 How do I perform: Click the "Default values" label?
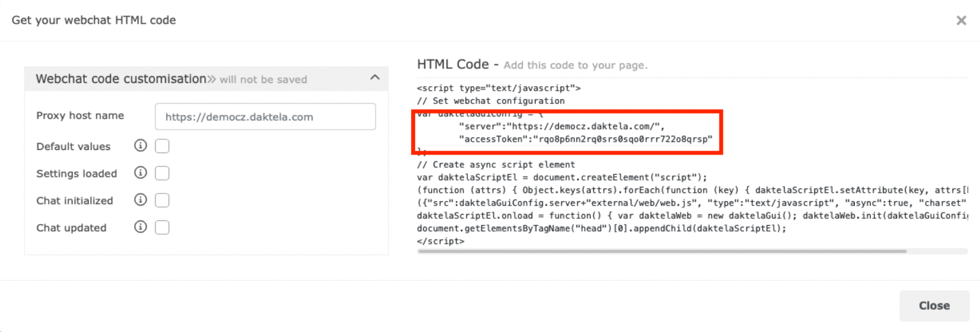(x=73, y=146)
